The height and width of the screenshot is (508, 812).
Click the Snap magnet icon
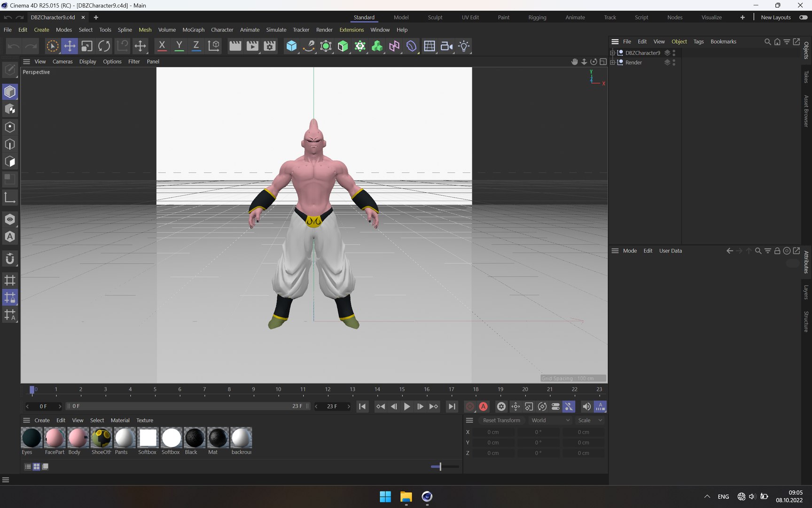[x=10, y=259]
